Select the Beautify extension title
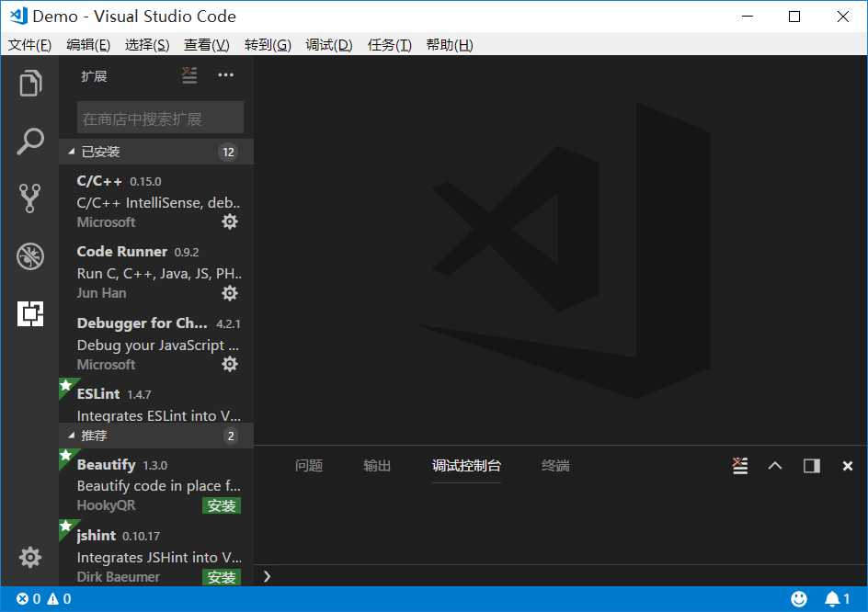The width and height of the screenshot is (868, 612). pos(107,465)
